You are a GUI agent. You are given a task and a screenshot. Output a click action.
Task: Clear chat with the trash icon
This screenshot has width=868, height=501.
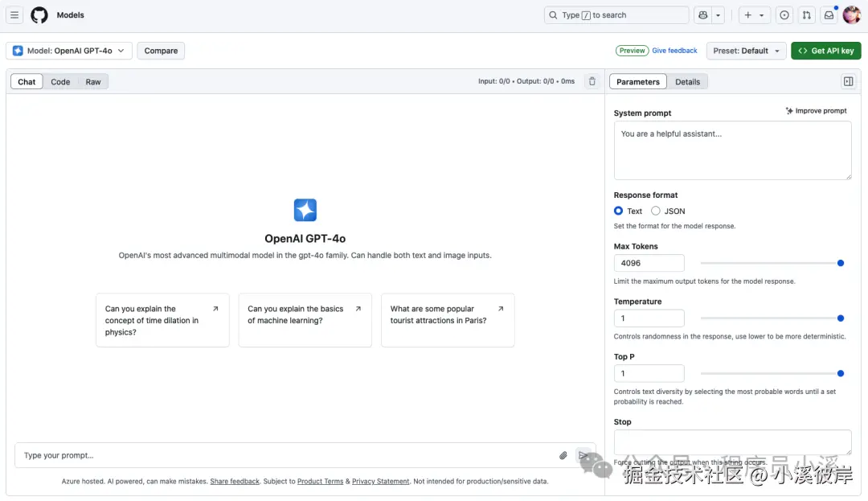point(592,81)
